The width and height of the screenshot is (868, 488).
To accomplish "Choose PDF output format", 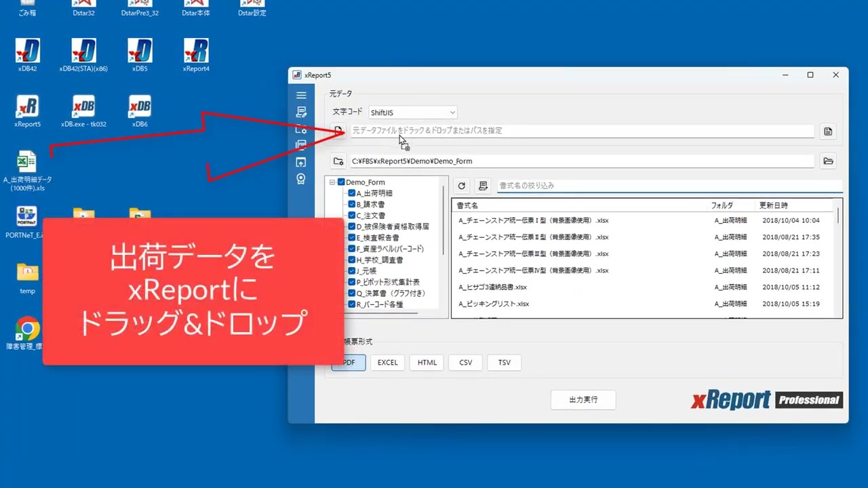I will (349, 363).
